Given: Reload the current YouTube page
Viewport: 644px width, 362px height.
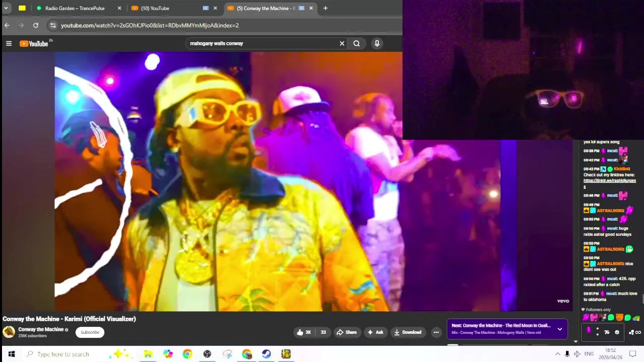Looking at the screenshot, I should click(36, 25).
